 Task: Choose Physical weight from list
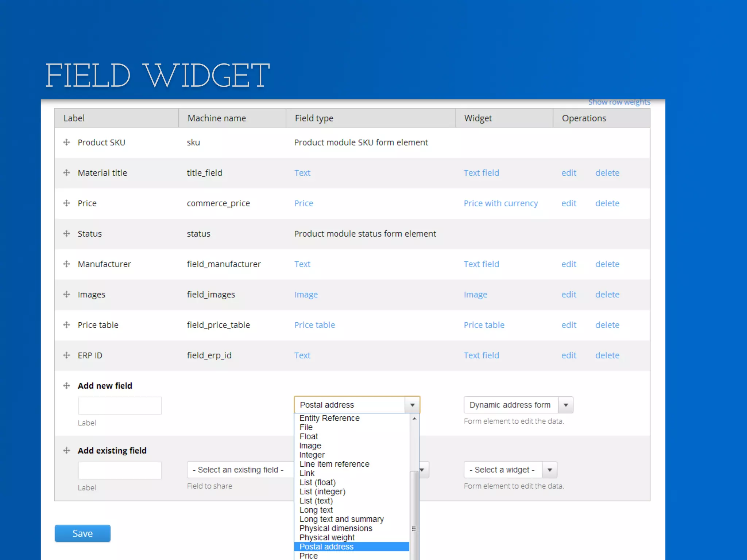pos(352,537)
